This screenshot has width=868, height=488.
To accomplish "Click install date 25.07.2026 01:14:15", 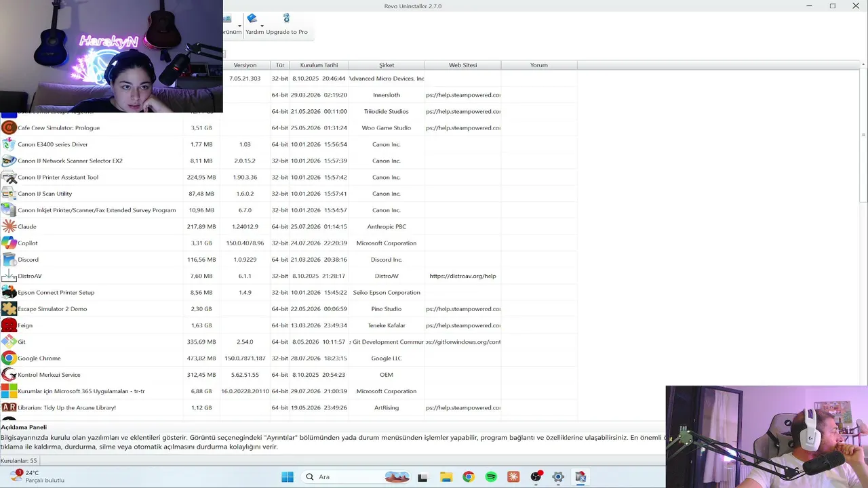I will click(x=319, y=226).
